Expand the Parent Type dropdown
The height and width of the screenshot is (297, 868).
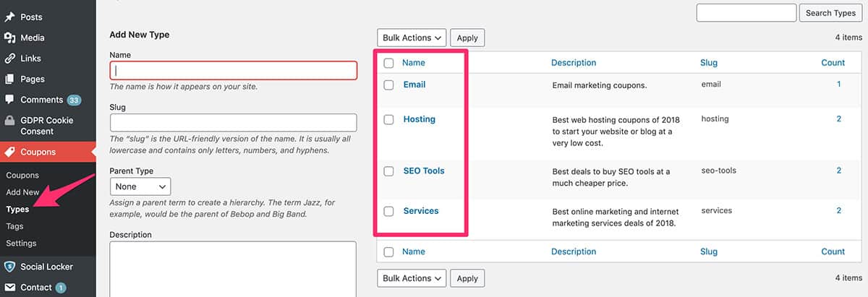click(140, 186)
